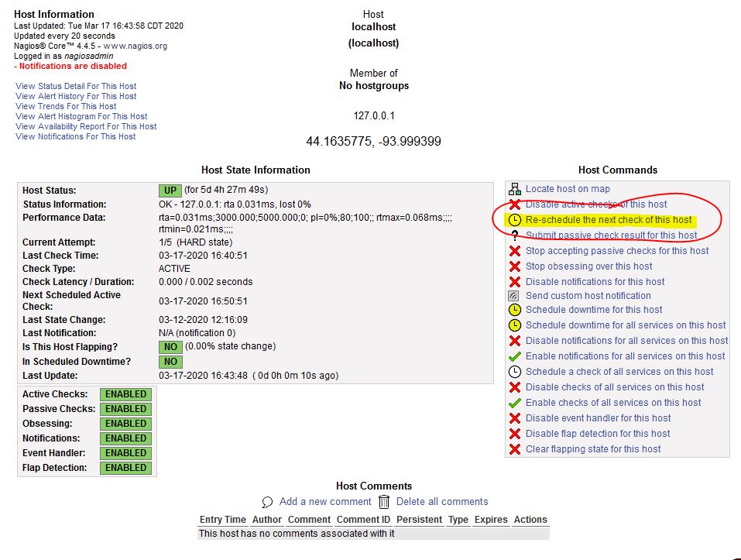Screen dimensions: 741x560
Task: Click Disable notifications for this host
Action: [x=595, y=282]
